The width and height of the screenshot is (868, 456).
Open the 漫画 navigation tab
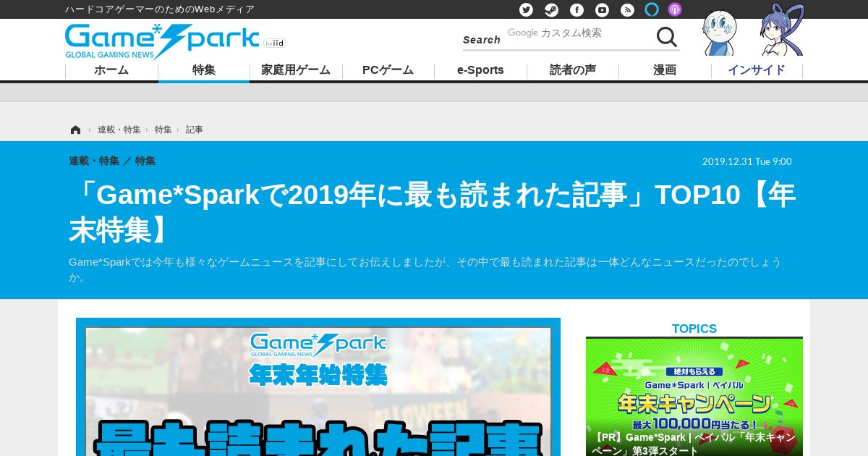point(665,70)
